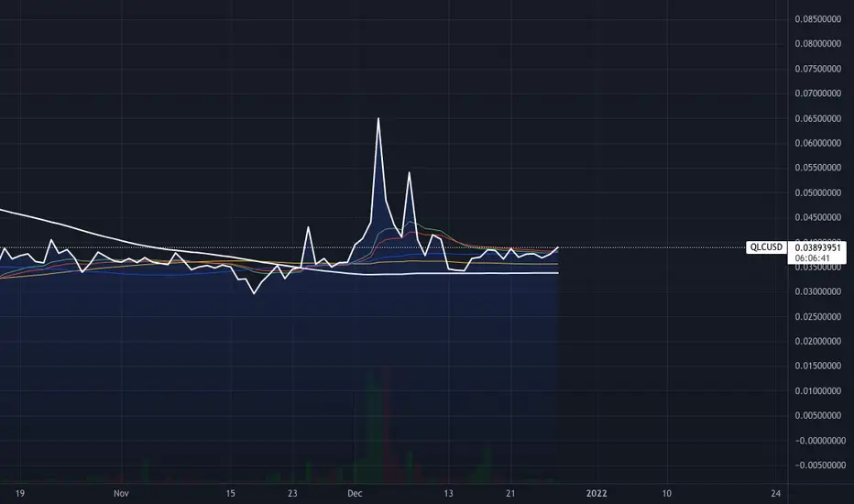Screen dimensions: 854x504
Task: Click the countdown timer 06:06:41
Action: click(x=812, y=258)
